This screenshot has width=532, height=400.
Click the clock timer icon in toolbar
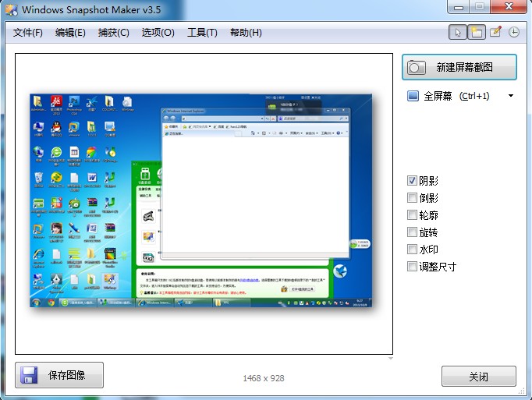514,32
